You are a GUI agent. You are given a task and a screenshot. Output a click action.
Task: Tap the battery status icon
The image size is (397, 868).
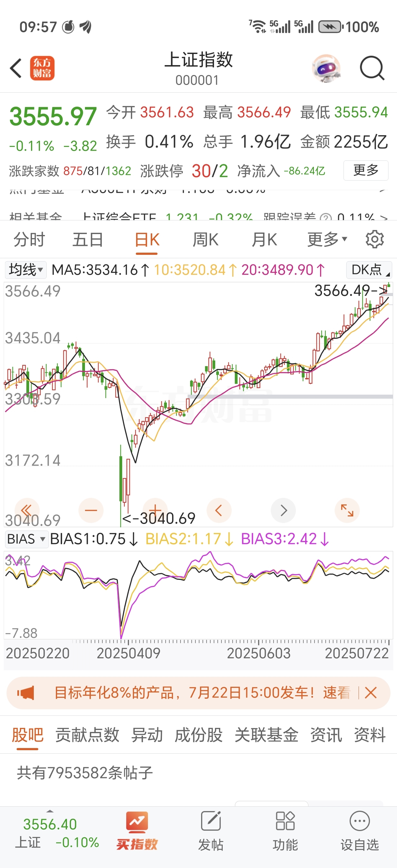click(x=331, y=27)
